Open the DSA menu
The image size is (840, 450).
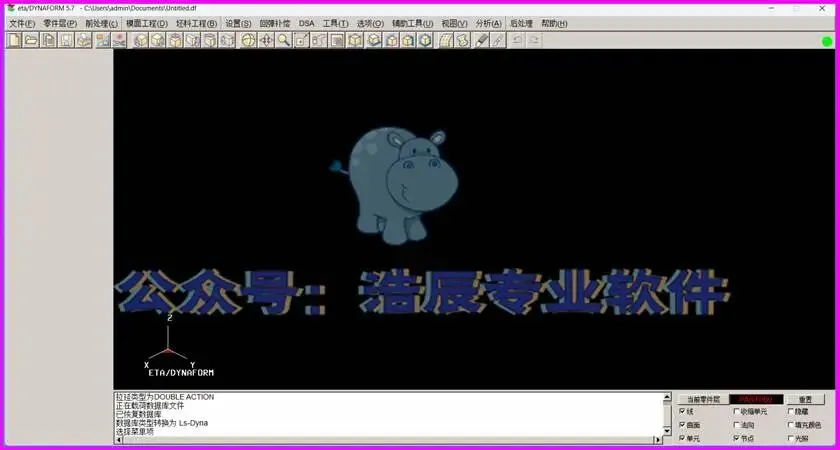click(306, 24)
